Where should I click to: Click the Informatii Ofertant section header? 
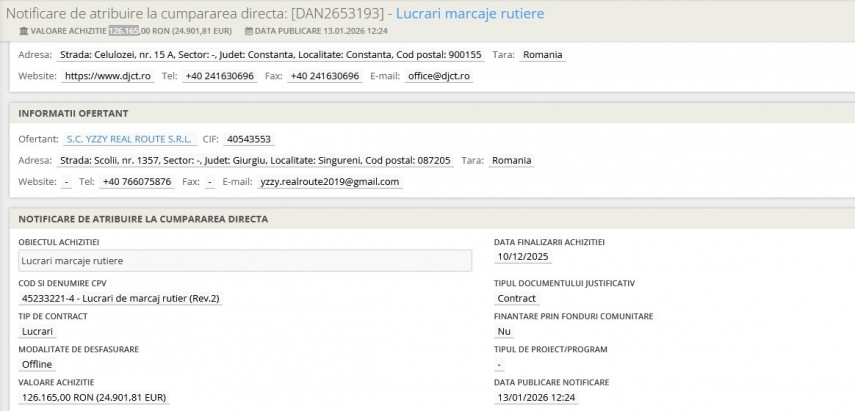click(75, 113)
